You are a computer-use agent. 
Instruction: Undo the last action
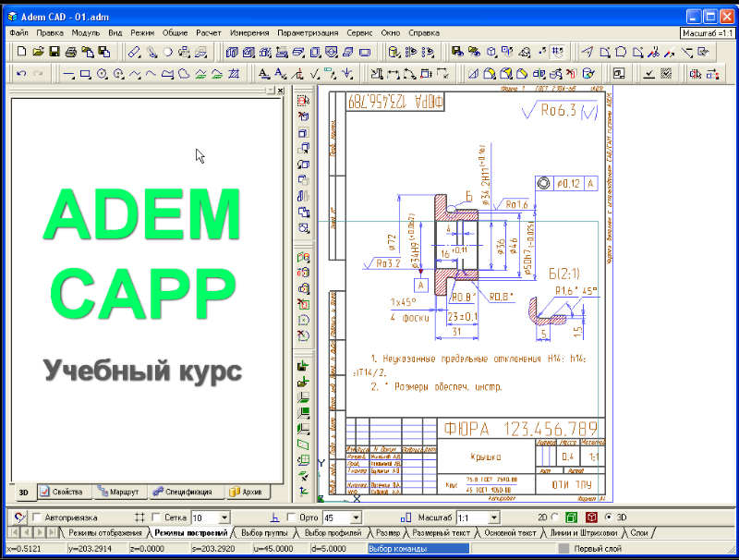coord(21,74)
